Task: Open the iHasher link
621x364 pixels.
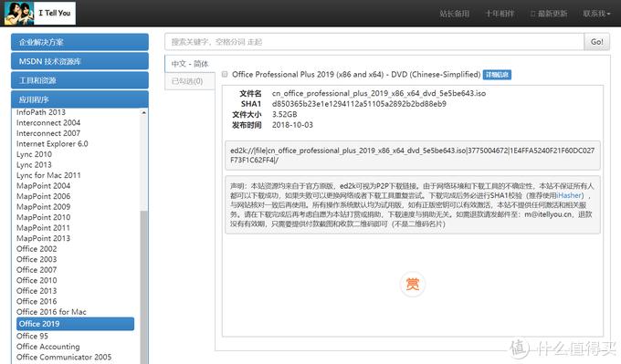Action: tap(570, 195)
